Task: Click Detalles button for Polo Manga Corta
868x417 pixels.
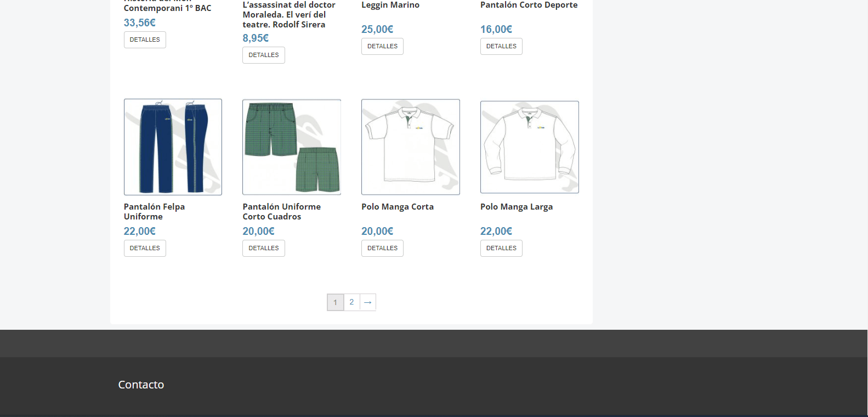Action: [382, 248]
